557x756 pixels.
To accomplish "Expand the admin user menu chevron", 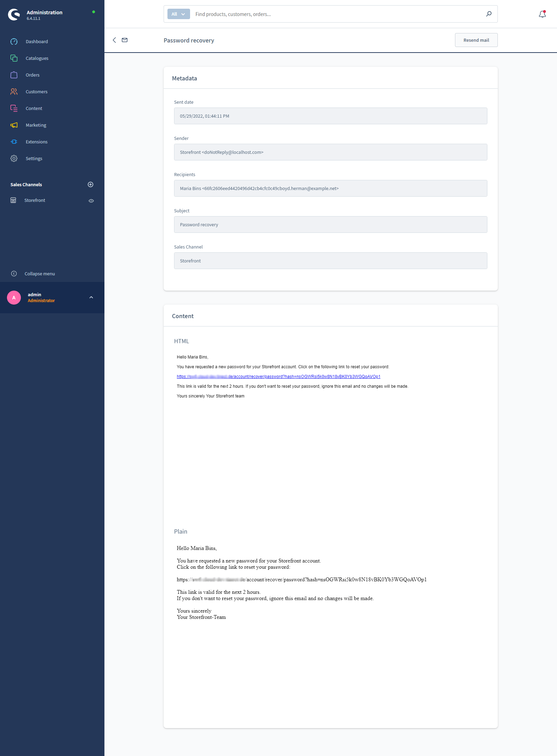I will point(91,297).
